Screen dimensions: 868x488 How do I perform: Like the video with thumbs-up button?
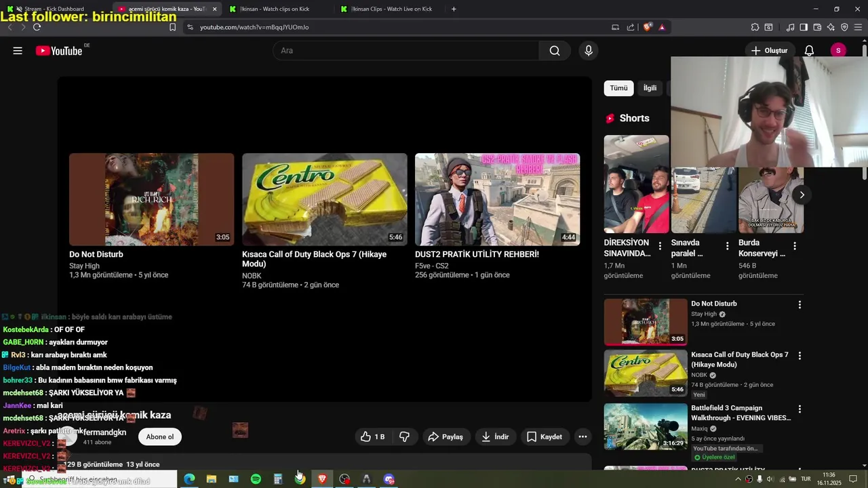pos(373,436)
